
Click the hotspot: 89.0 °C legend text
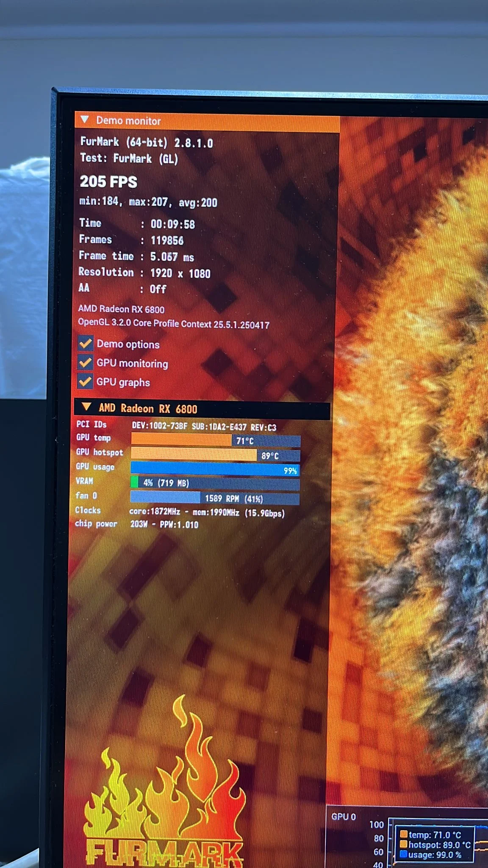point(440,845)
